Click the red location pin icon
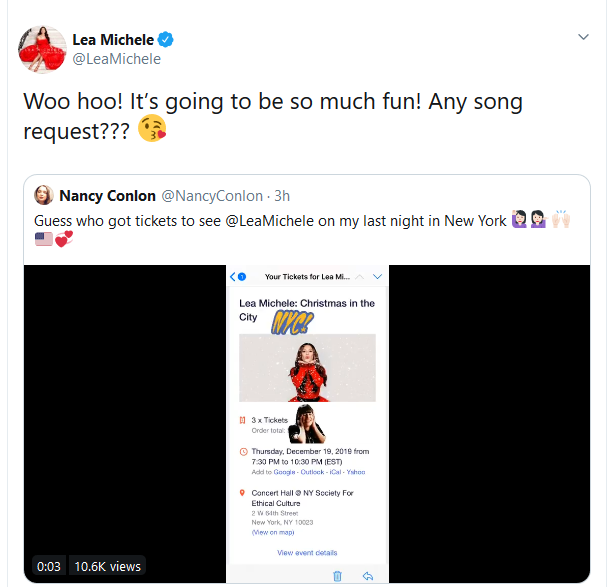Viewport: 615px width, 587px height. click(243, 493)
